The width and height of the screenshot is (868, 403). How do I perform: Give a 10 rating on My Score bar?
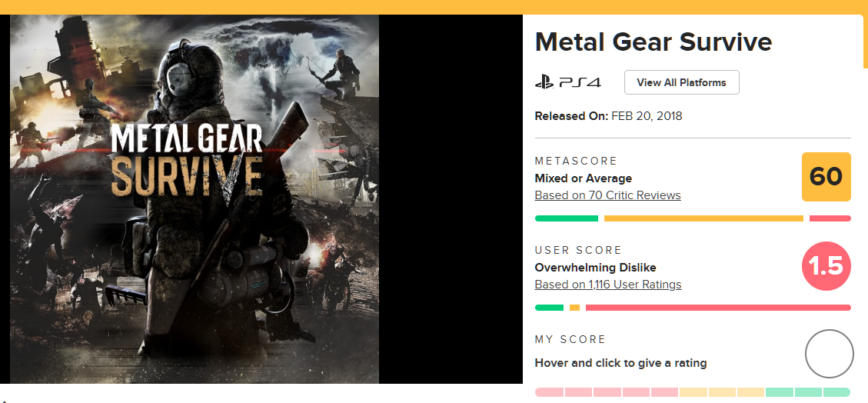coord(836,392)
